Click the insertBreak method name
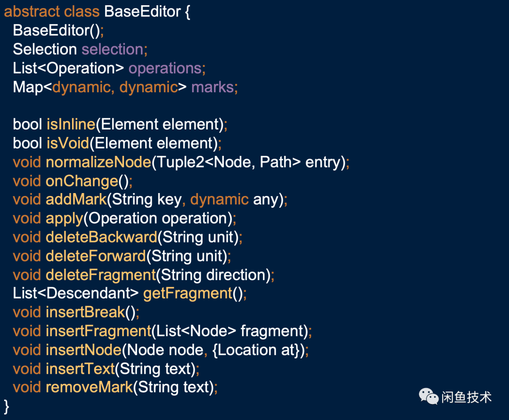This screenshot has height=420, width=509. 85,312
